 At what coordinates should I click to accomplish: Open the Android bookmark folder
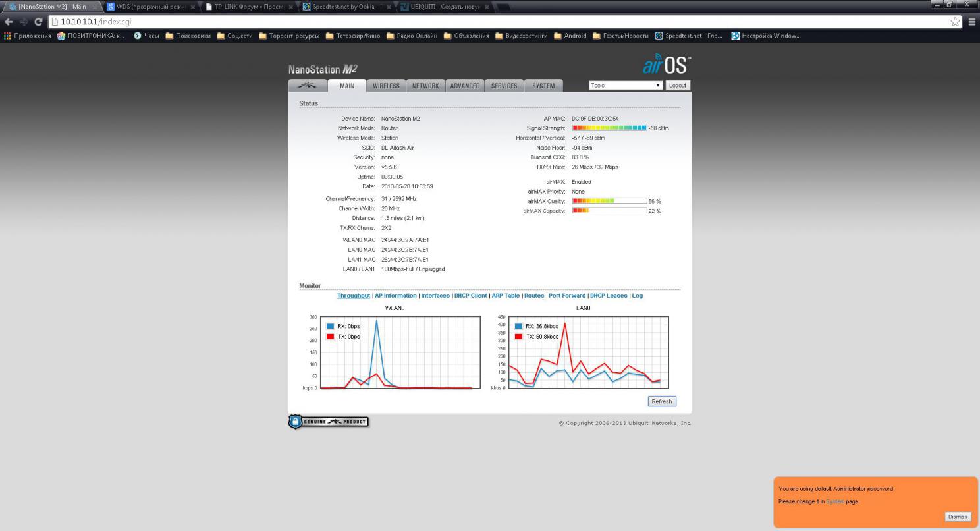point(570,36)
